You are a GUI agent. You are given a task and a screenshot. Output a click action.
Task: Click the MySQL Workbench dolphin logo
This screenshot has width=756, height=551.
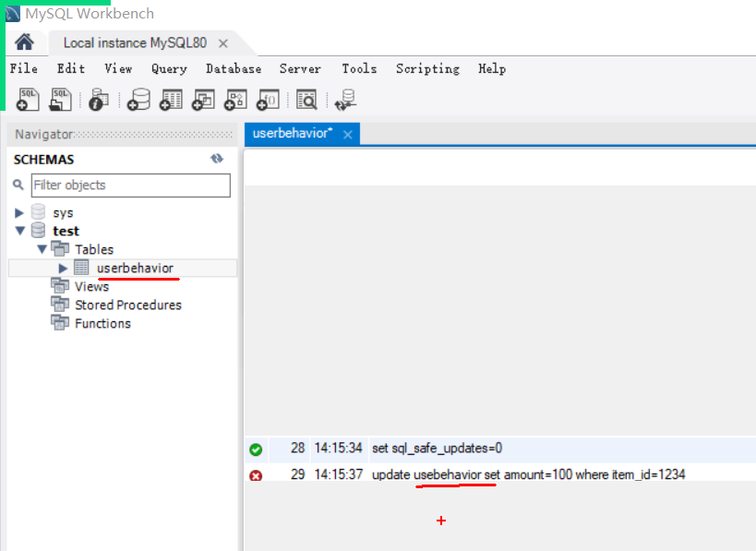pos(13,14)
